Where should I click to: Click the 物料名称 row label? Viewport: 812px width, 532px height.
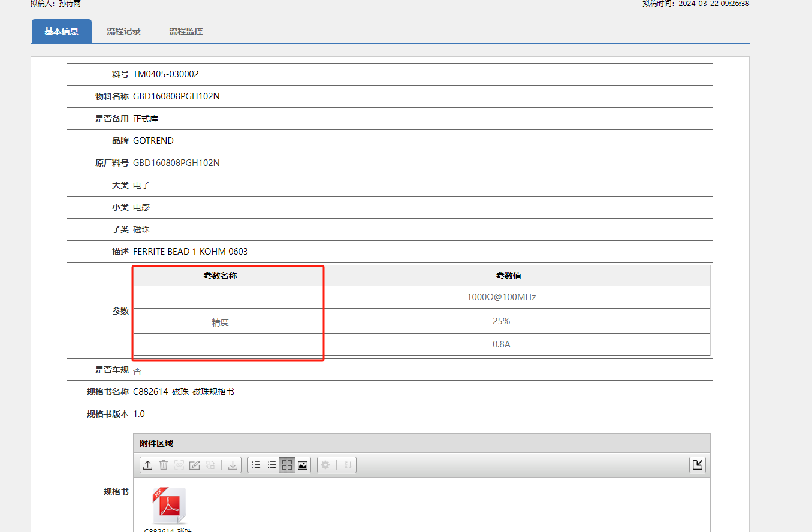pos(112,96)
